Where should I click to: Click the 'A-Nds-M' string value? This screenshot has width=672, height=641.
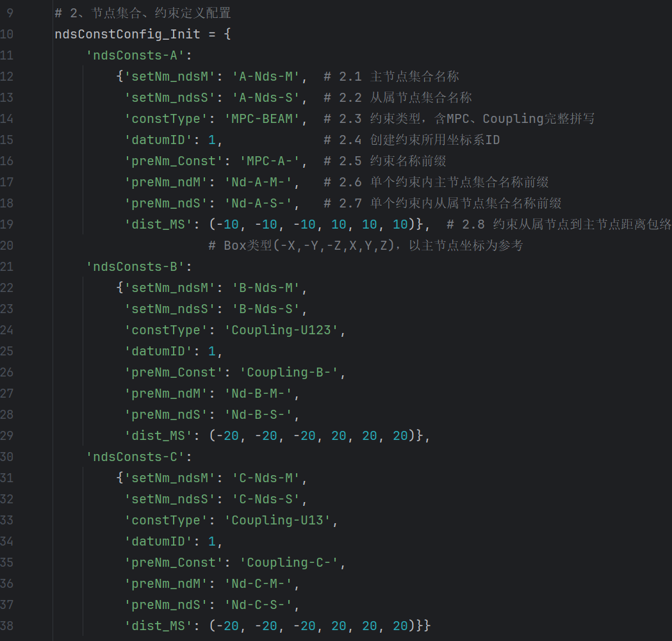pyautogui.click(x=266, y=77)
